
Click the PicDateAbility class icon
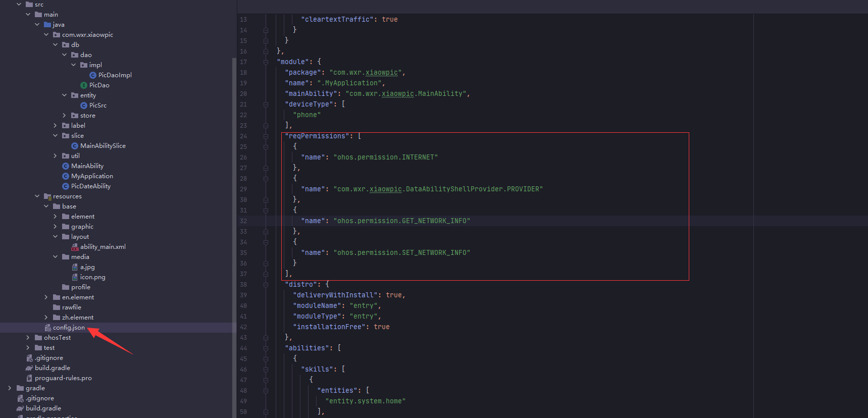(x=66, y=186)
